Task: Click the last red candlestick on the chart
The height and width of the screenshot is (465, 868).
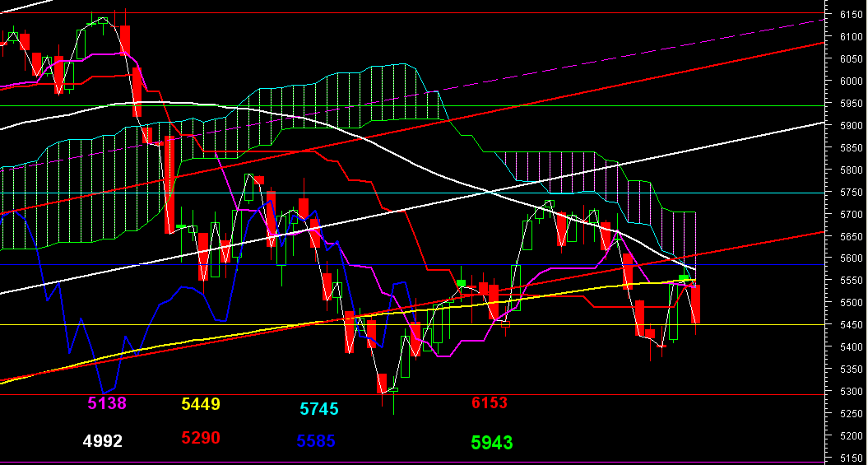Action: pos(696,304)
